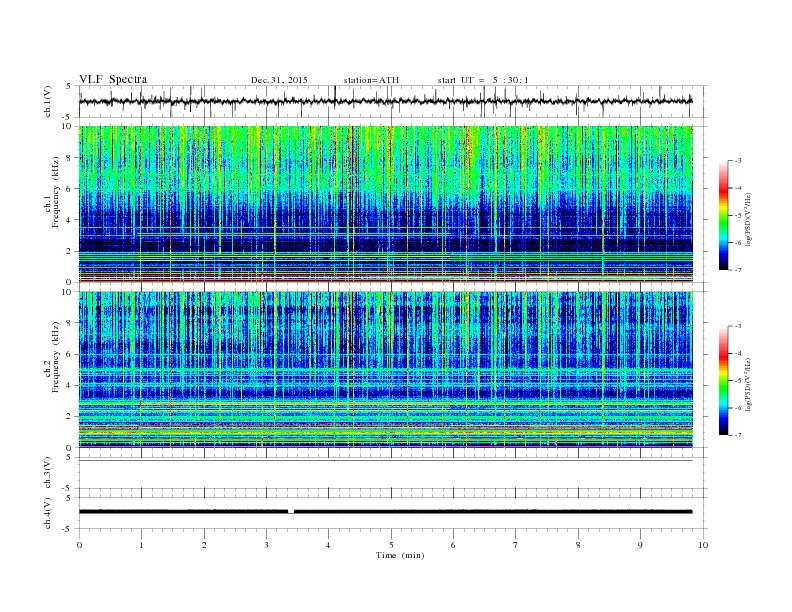Click the 'ch.4(V)' axis label
The image size is (792, 612).
[48, 513]
